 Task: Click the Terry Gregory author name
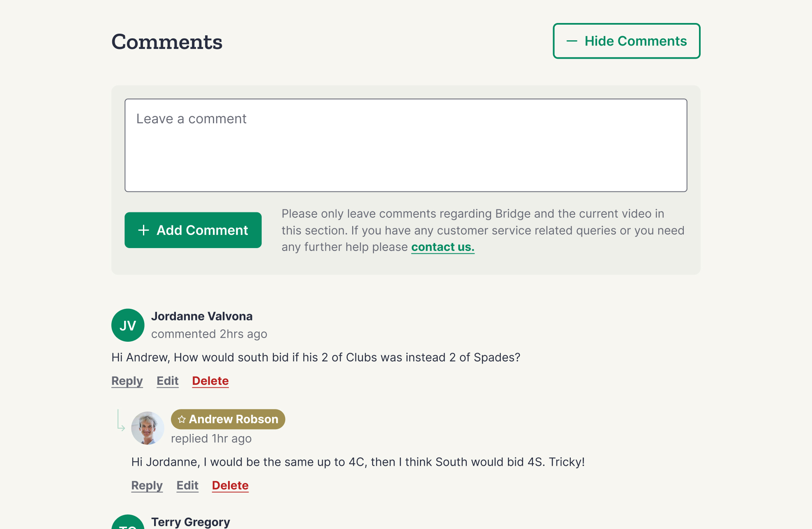(x=190, y=522)
